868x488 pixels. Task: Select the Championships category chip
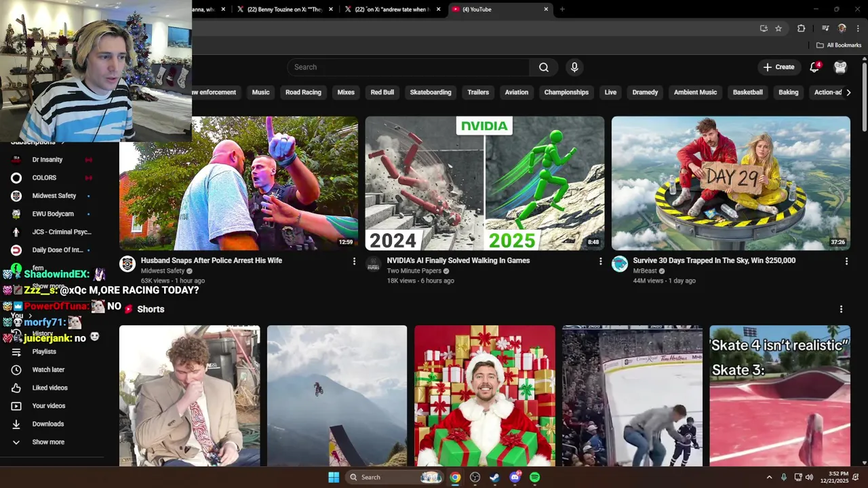click(566, 92)
